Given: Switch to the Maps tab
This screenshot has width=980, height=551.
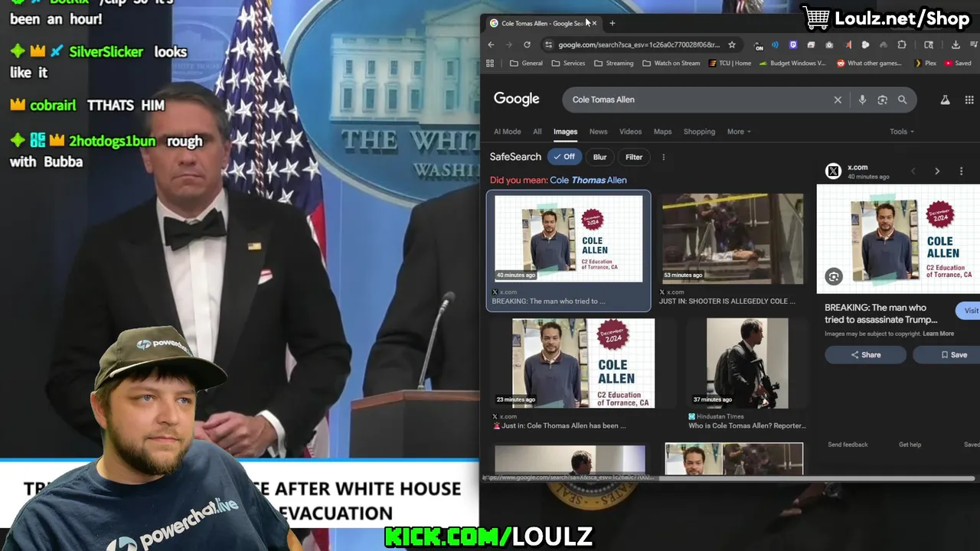Looking at the screenshot, I should click(x=662, y=132).
